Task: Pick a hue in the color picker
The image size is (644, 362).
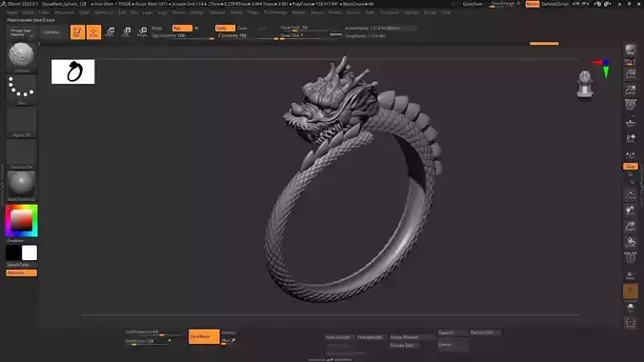Action: click(21, 221)
